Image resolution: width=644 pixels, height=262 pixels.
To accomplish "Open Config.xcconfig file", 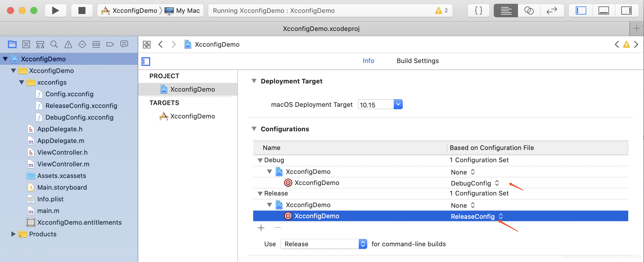I will pyautogui.click(x=65, y=94).
